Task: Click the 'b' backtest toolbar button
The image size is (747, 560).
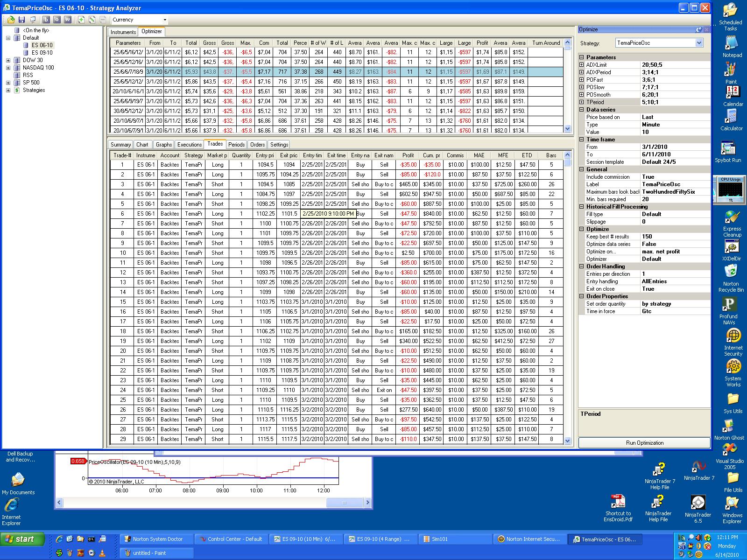Action: pyautogui.click(x=46, y=20)
